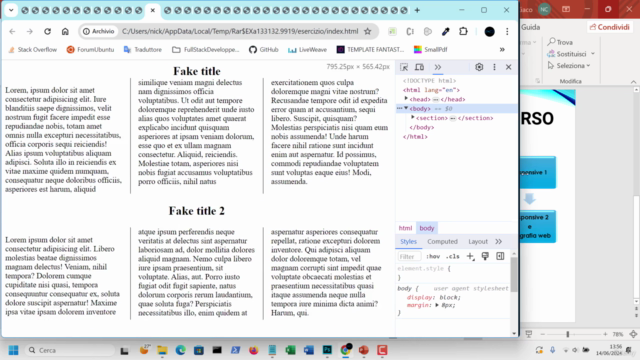Select the closing </body> tag line
Image resolution: width=640 pixels, height=360 pixels.
(x=422, y=127)
